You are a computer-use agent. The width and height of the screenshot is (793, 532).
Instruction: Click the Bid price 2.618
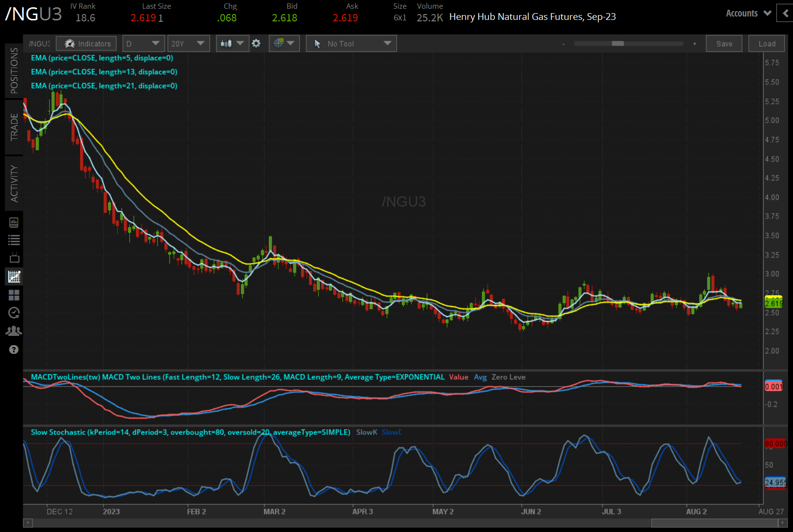tap(285, 18)
